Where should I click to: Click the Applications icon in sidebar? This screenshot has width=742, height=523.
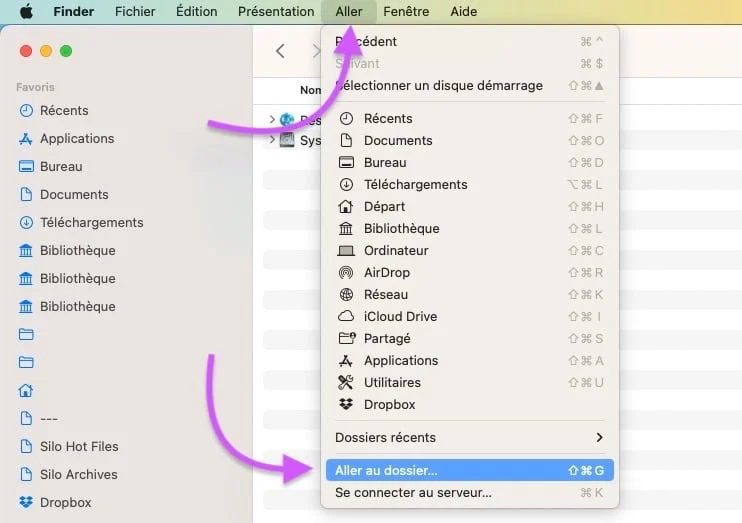[26, 139]
